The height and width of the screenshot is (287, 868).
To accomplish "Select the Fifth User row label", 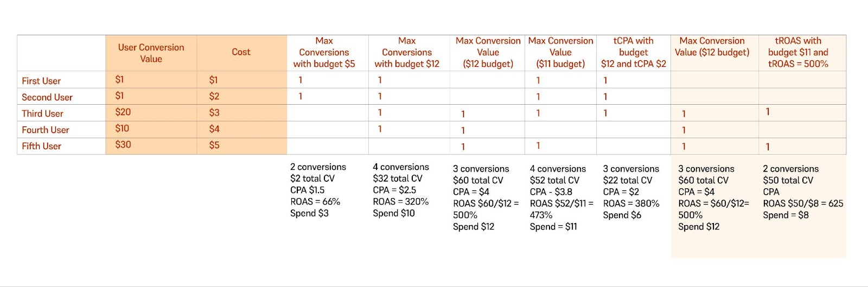I will tap(41, 146).
